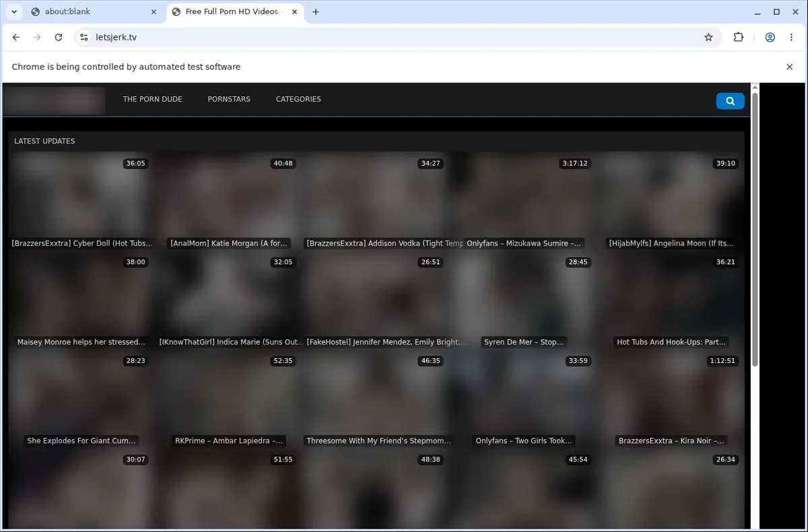This screenshot has width=808, height=532.
Task: Open the Extensions puzzle icon
Action: point(739,38)
